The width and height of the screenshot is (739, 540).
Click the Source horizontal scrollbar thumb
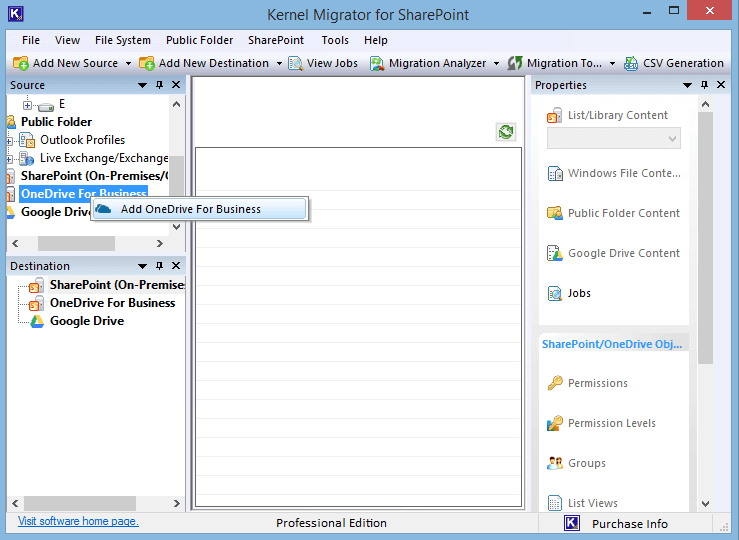76,244
